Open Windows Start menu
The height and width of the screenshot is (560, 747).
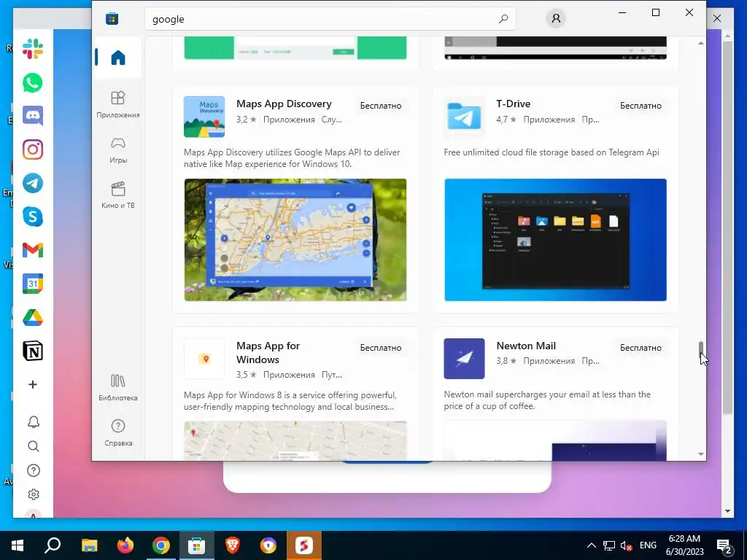pyautogui.click(x=18, y=545)
